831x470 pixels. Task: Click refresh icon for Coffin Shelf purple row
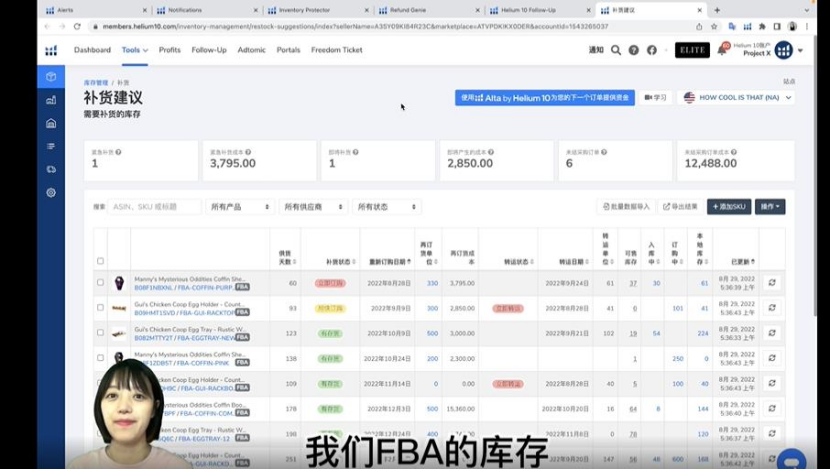point(772,283)
